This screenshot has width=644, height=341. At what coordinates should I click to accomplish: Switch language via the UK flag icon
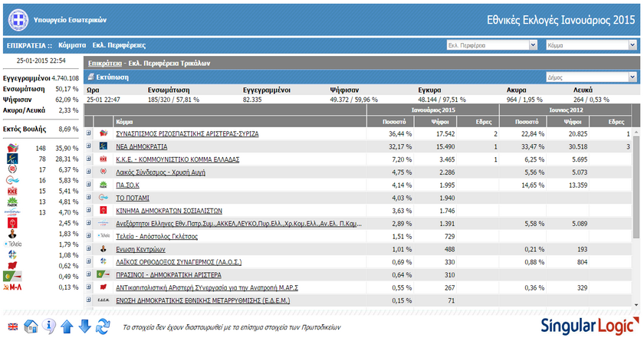point(13,327)
